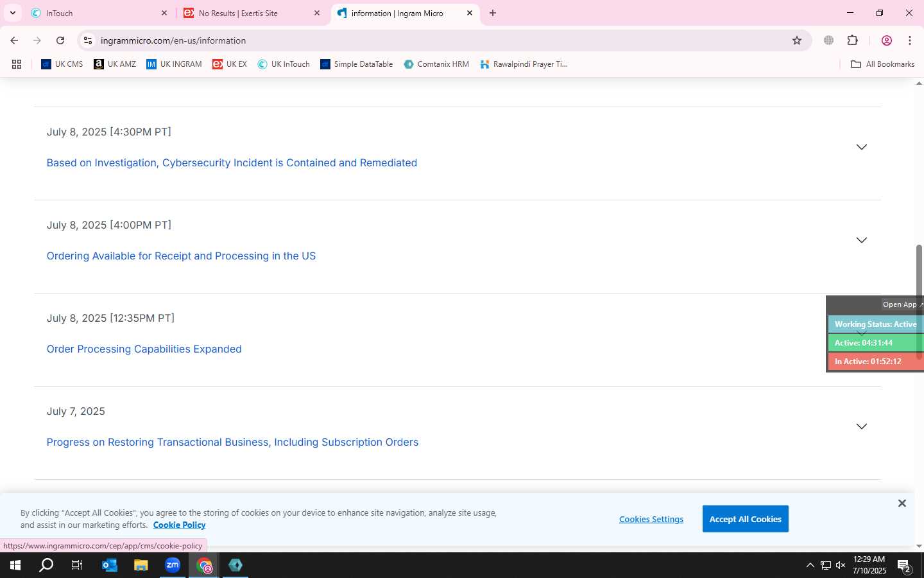The height and width of the screenshot is (578, 924).
Task: Open Chrome's three-dot menu
Action: pos(910,40)
